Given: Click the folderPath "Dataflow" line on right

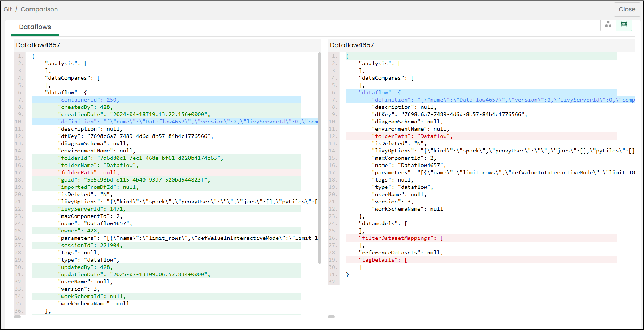Looking at the screenshot, I should coord(412,136).
